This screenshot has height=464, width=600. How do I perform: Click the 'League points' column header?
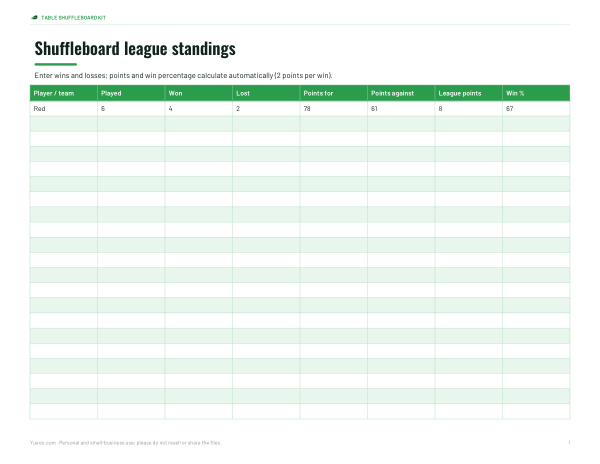pyautogui.click(x=469, y=93)
